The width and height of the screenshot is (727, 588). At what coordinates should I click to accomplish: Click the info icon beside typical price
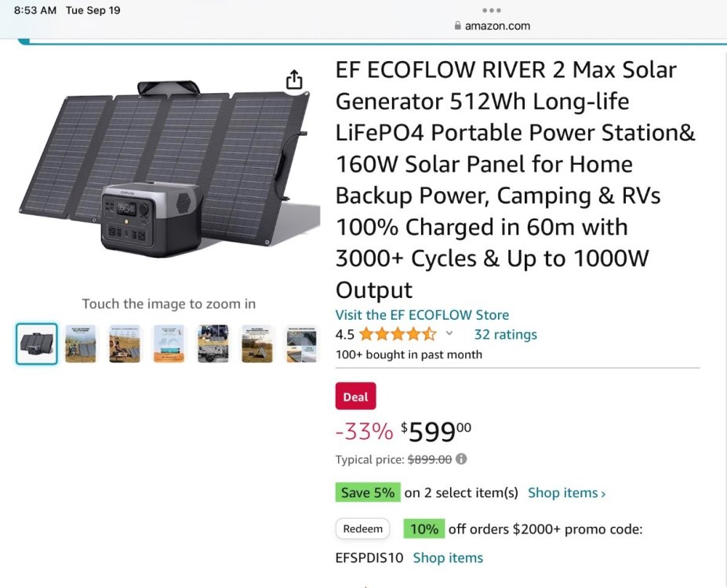(461, 459)
